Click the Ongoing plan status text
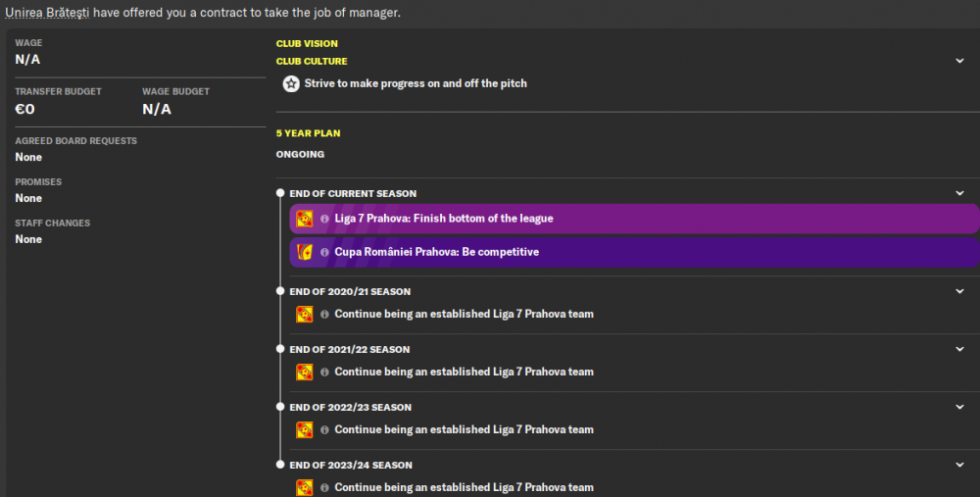Screen dimensions: 980x497 click(x=300, y=155)
